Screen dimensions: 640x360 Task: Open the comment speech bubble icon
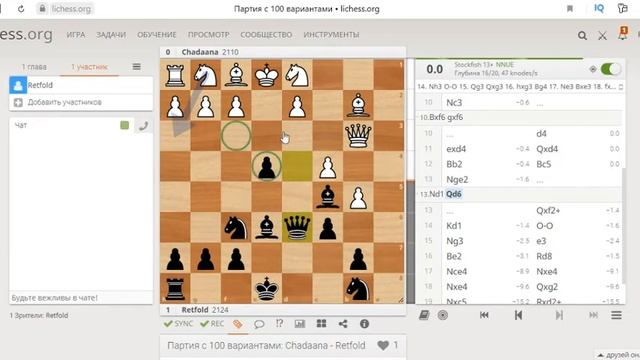click(259, 324)
